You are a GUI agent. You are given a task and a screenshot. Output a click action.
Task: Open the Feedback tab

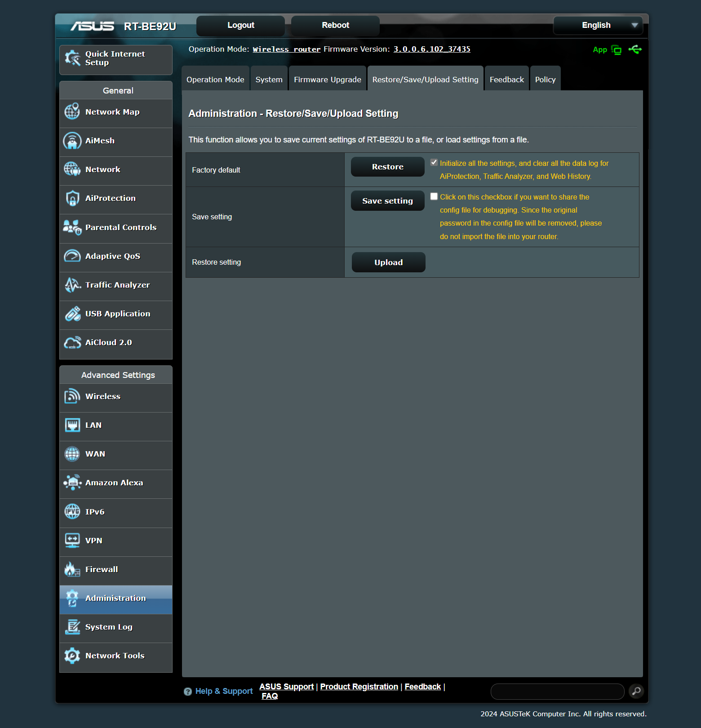point(507,79)
